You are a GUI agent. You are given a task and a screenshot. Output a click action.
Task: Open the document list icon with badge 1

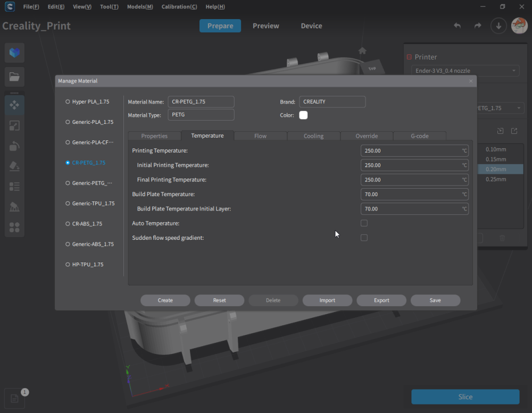14,398
